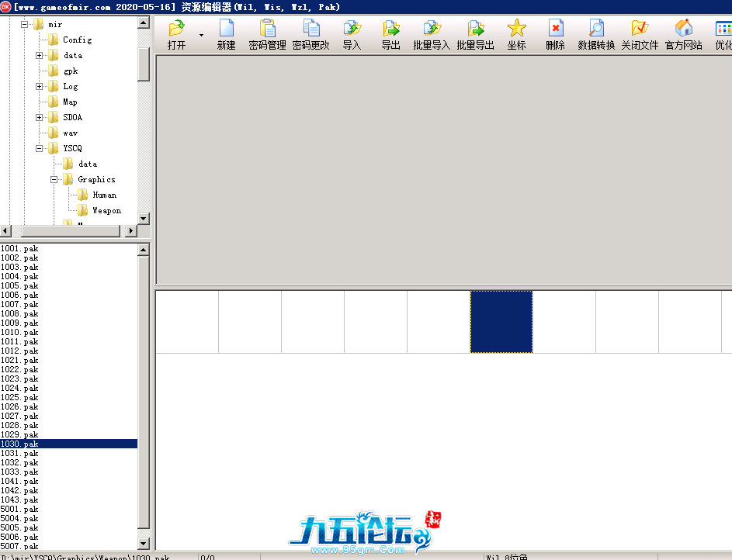The width and height of the screenshot is (732, 560).
Task: Click the first empty thumbnail cell
Action: [187, 322]
